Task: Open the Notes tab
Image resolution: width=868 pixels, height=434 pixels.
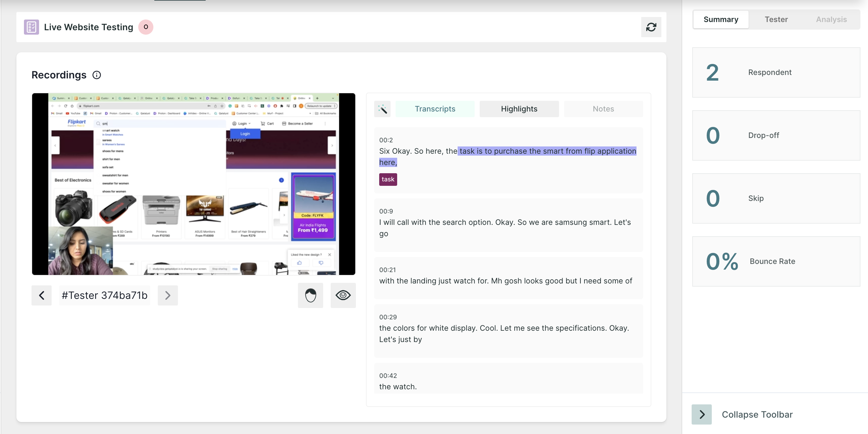Action: click(603, 109)
